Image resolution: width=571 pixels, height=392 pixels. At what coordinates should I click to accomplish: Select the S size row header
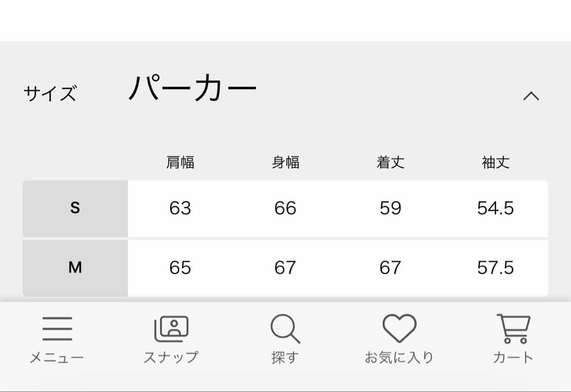point(75,208)
